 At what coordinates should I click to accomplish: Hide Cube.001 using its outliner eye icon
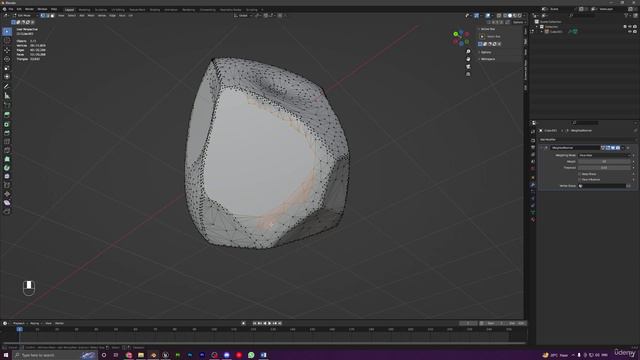click(630, 31)
